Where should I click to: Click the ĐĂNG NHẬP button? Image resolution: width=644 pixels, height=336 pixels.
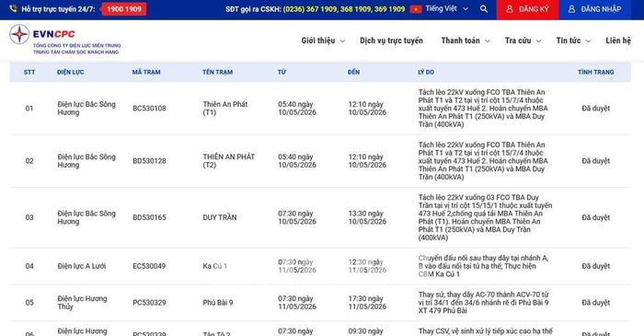(x=594, y=9)
